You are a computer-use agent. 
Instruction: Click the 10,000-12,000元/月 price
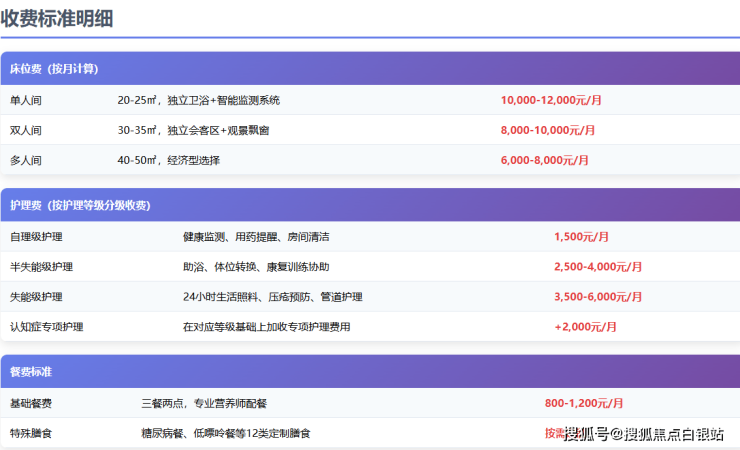(551, 100)
